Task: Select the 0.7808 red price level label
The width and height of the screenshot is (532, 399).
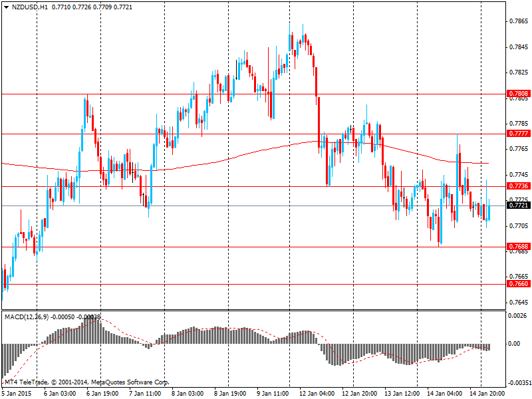Action: (x=518, y=94)
